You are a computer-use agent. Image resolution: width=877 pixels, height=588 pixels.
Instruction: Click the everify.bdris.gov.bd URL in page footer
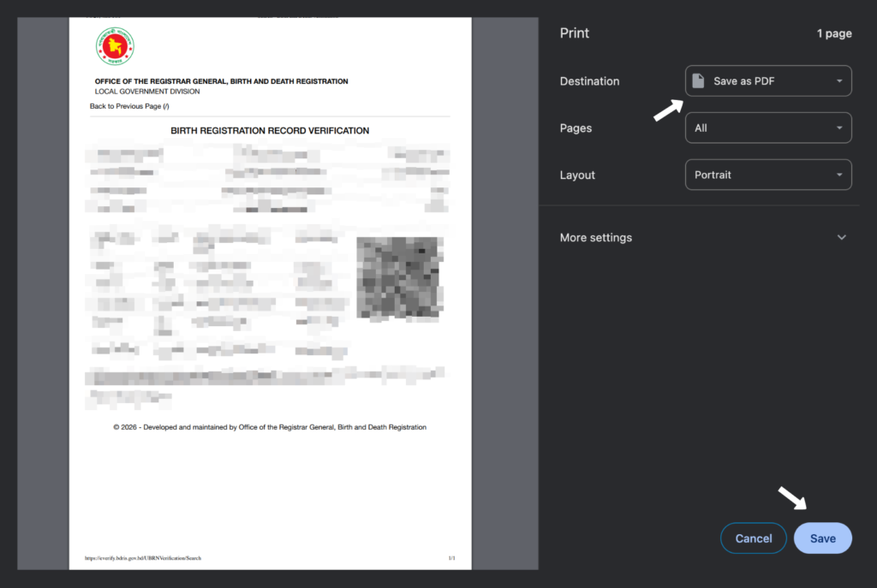pos(142,558)
